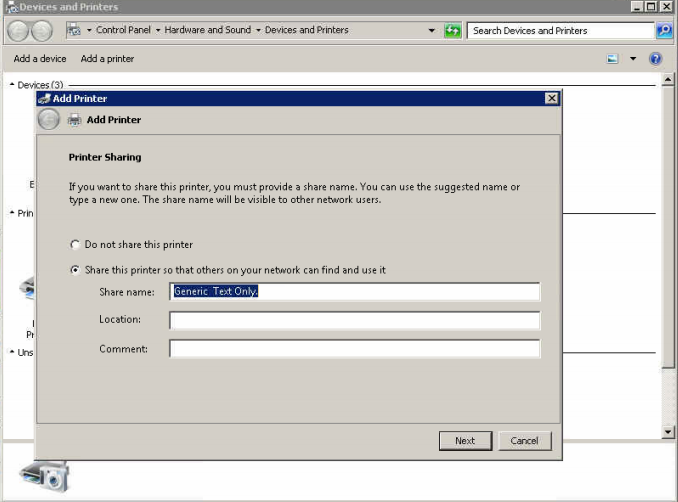Close the Devices and Printers window

click(x=666, y=7)
